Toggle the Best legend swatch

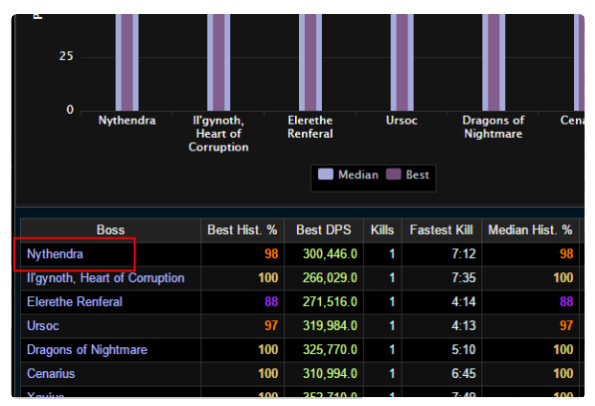tap(394, 175)
